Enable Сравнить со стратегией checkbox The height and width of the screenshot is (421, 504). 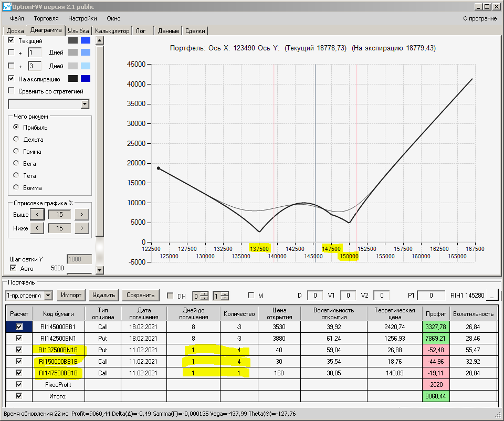coord(11,91)
